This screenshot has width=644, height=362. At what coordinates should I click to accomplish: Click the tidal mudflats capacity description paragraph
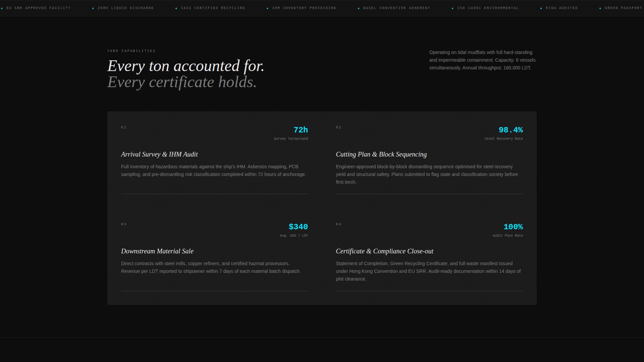482,60
